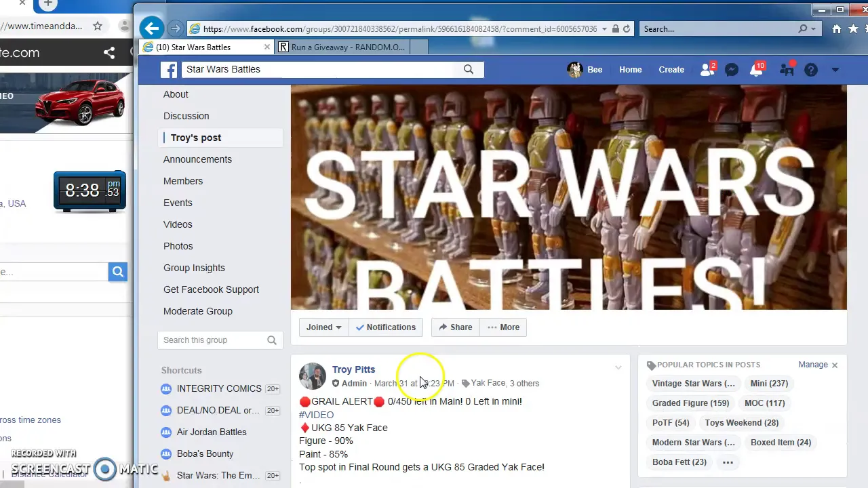Open the INTEGRITY COMICS shortcut
This screenshot has height=488, width=868.
coord(219,388)
